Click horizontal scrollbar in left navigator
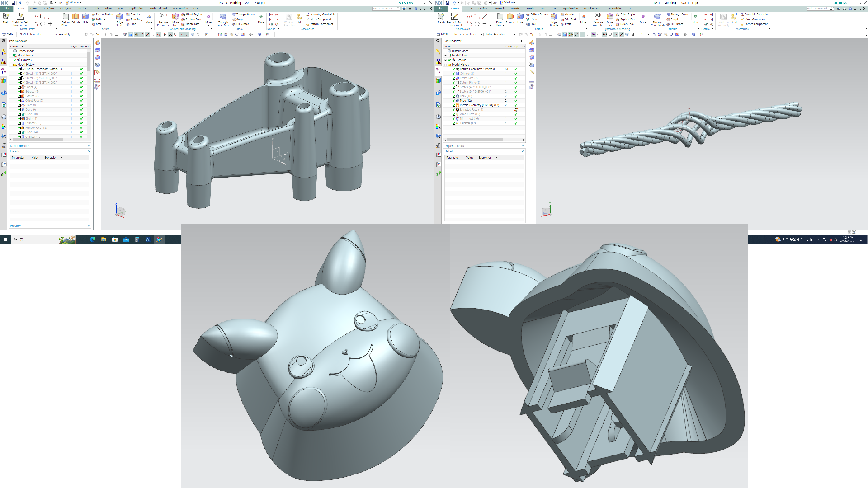868x488 pixels. click(x=38, y=139)
